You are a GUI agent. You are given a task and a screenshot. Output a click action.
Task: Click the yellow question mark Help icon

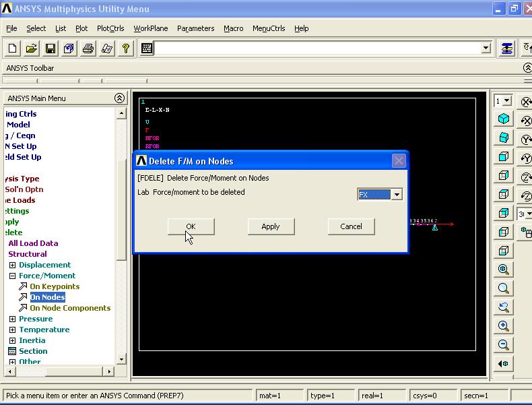126,49
